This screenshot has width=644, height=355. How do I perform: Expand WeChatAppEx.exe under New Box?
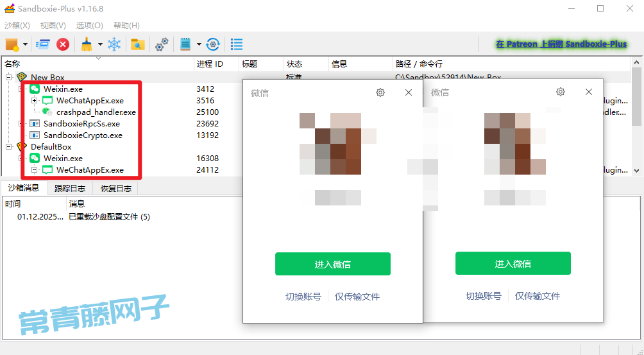(34, 101)
